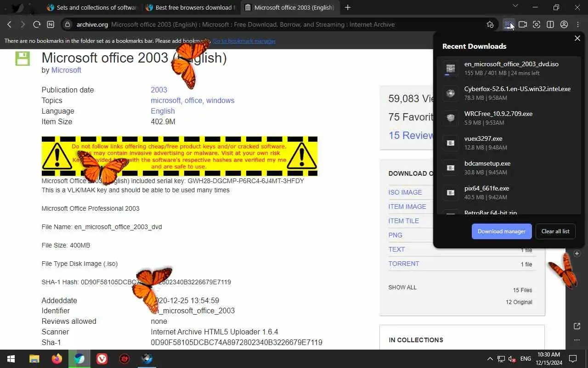Open the windows topic link
The width and height of the screenshot is (588, 368).
220,100
